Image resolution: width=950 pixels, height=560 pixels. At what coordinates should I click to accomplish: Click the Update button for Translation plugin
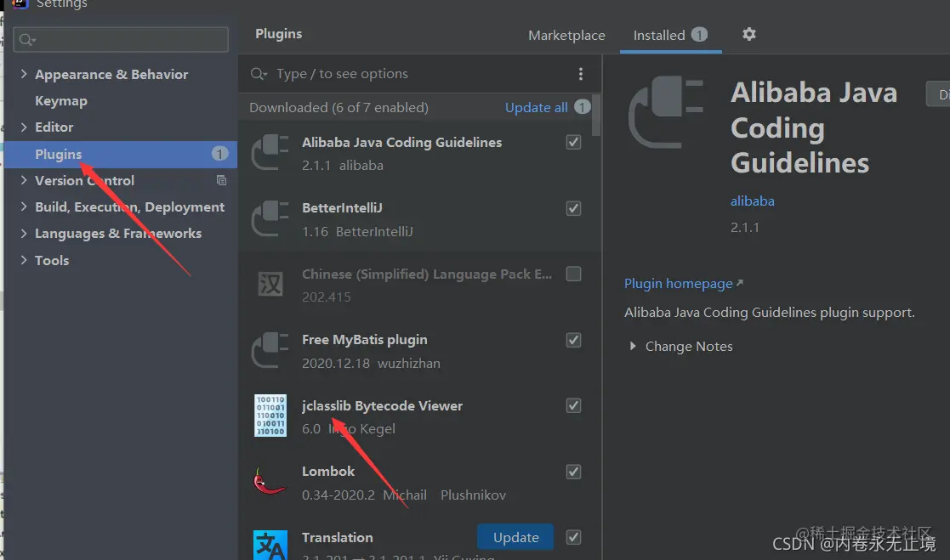point(515,537)
